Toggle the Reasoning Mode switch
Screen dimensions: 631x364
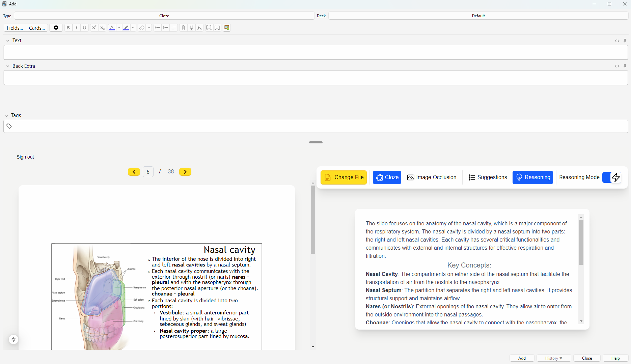click(x=611, y=177)
